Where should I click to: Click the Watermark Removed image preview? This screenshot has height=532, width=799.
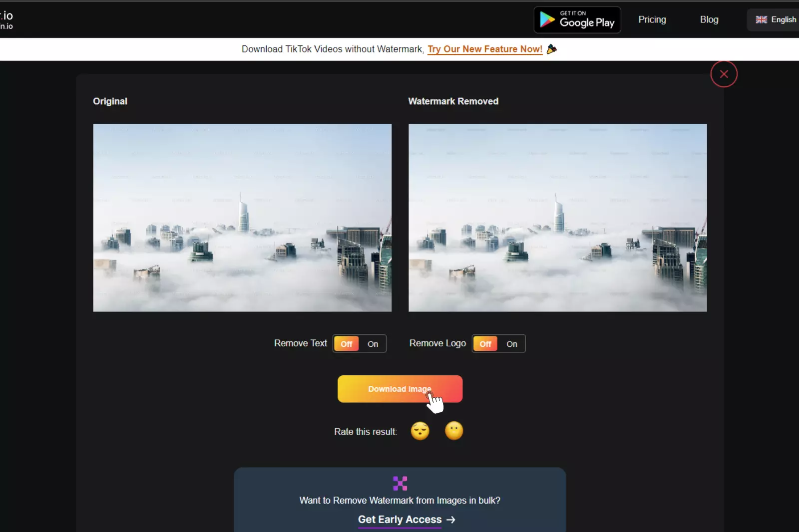coord(557,218)
